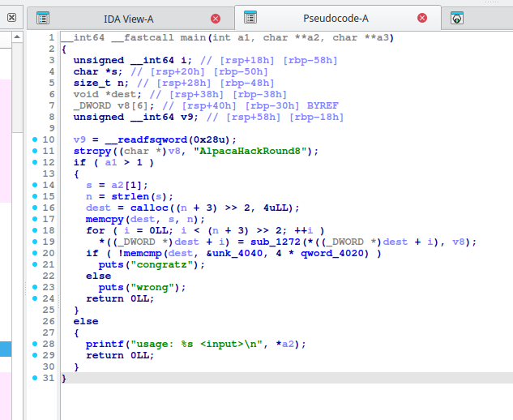Click the Pseudocode-A tab icon
Viewport: 513px width, 420px height.
251,18
